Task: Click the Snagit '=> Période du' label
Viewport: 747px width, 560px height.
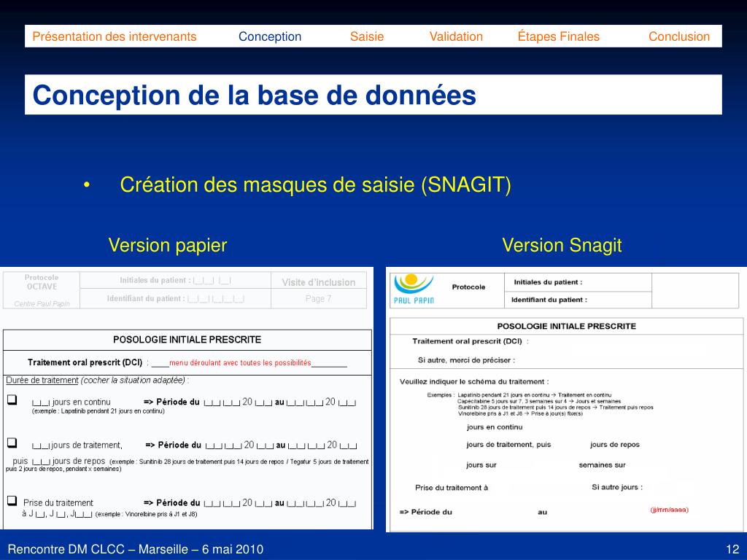Action: pyautogui.click(x=425, y=513)
